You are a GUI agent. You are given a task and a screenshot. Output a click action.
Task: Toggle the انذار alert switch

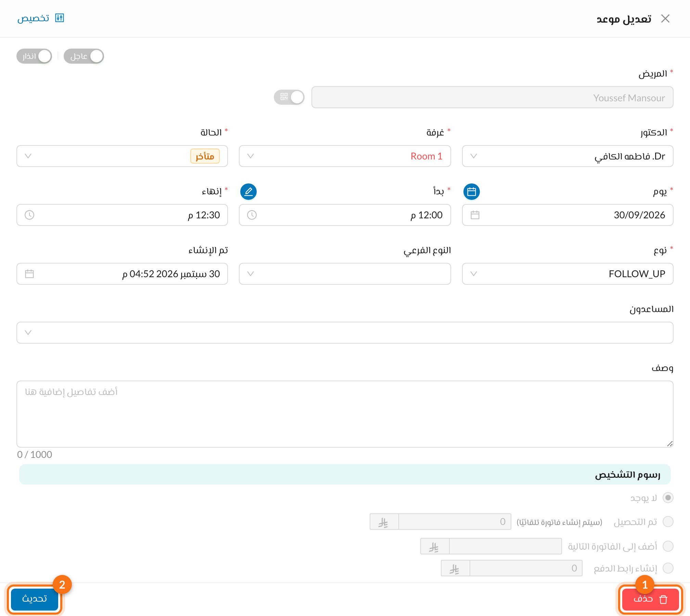tap(34, 56)
